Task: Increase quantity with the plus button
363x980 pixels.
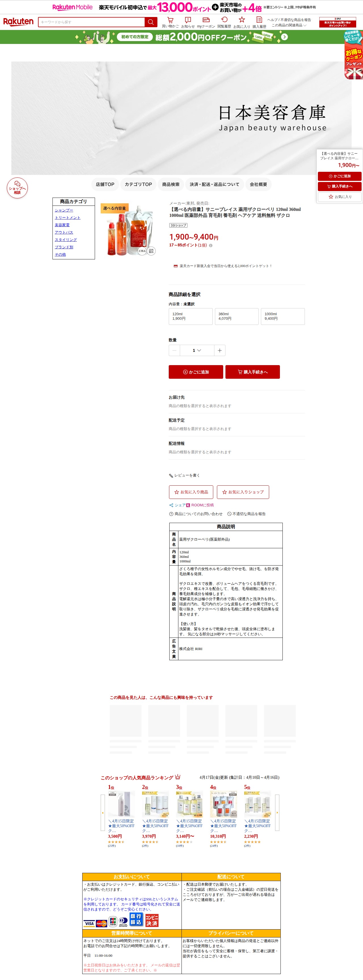Action: click(220, 350)
